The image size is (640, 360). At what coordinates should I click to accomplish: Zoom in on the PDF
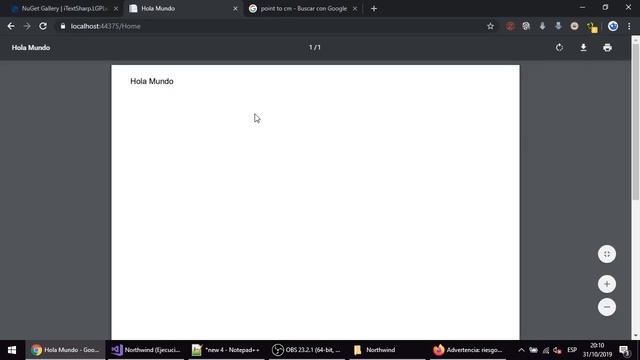tap(607, 284)
